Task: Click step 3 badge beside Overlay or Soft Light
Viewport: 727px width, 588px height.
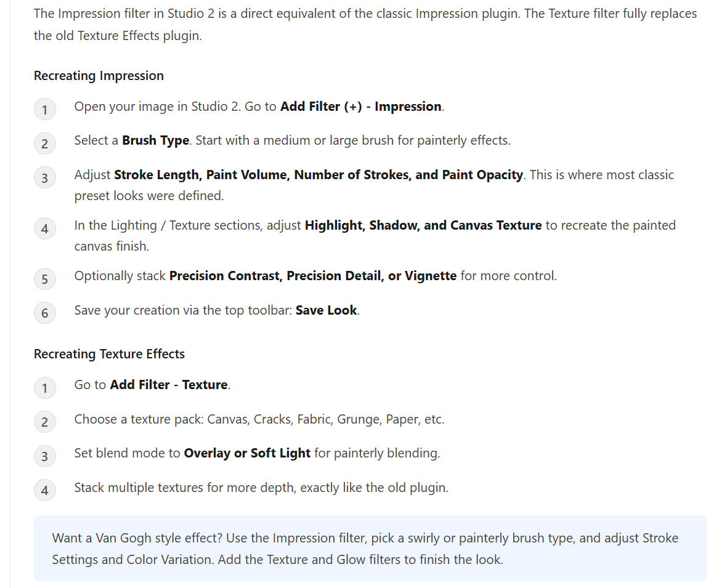Action: tap(45, 456)
